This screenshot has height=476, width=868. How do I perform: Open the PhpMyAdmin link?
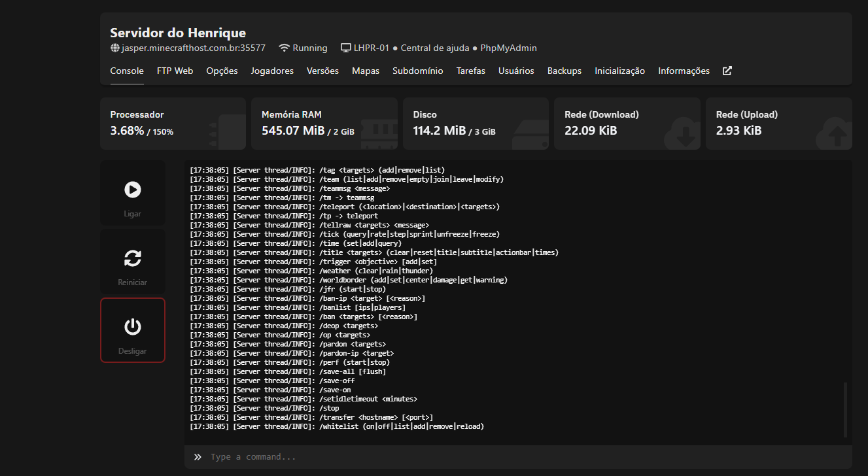tap(508, 48)
